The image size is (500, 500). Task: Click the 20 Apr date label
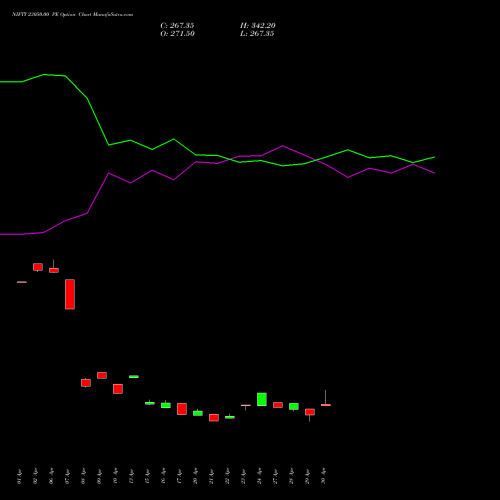[195, 477]
